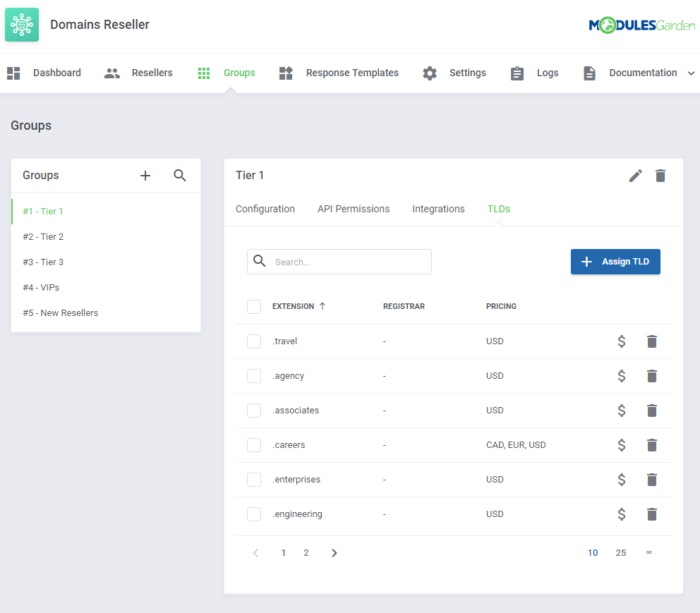Image resolution: width=700 pixels, height=613 pixels.
Task: Go to previous page chevron
Action: point(256,553)
